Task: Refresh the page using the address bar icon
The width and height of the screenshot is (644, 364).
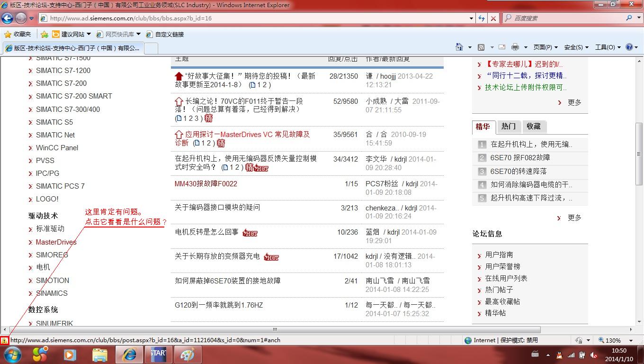Action: point(482,18)
